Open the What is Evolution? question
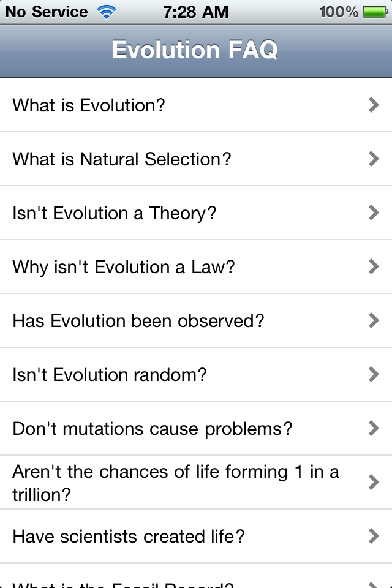 (x=89, y=105)
